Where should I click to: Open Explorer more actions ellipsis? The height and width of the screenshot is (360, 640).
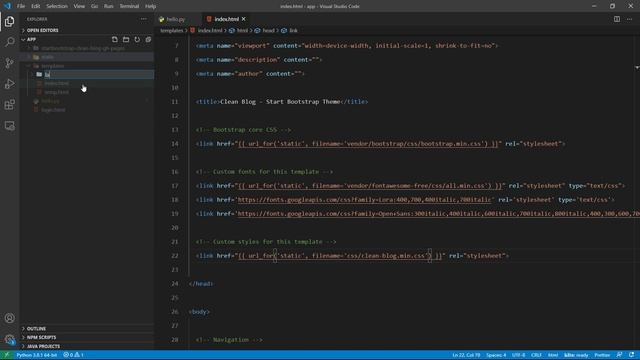[143, 19]
